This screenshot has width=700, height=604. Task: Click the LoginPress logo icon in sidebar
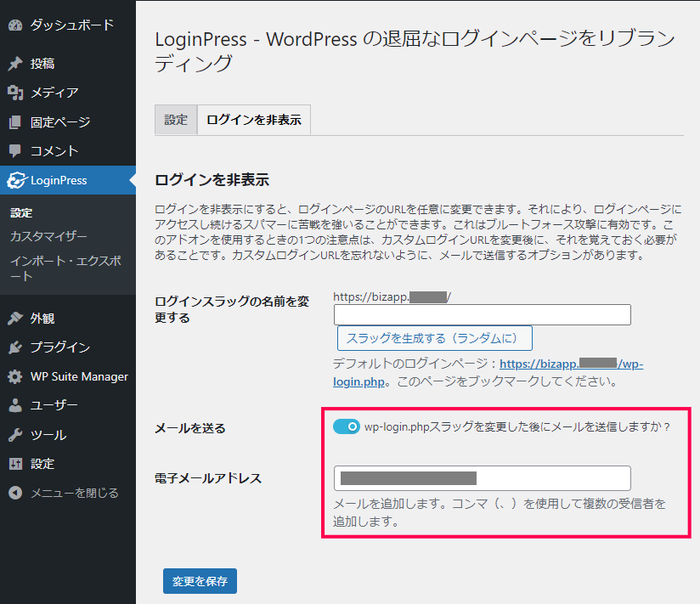pos(17,180)
